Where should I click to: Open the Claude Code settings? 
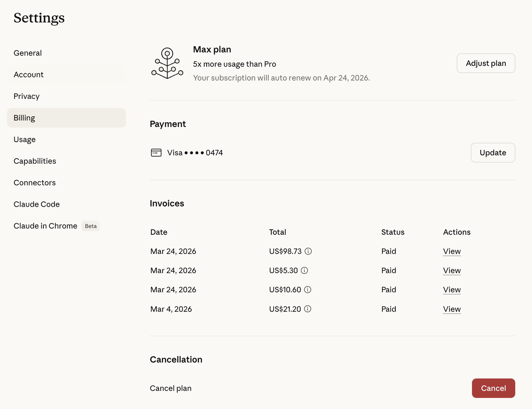tap(36, 204)
